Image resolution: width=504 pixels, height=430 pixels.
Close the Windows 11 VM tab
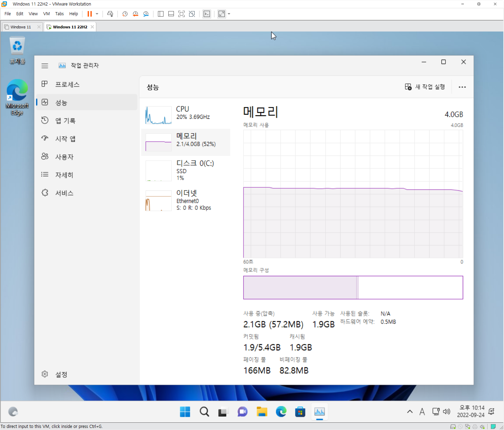pyautogui.click(x=39, y=27)
